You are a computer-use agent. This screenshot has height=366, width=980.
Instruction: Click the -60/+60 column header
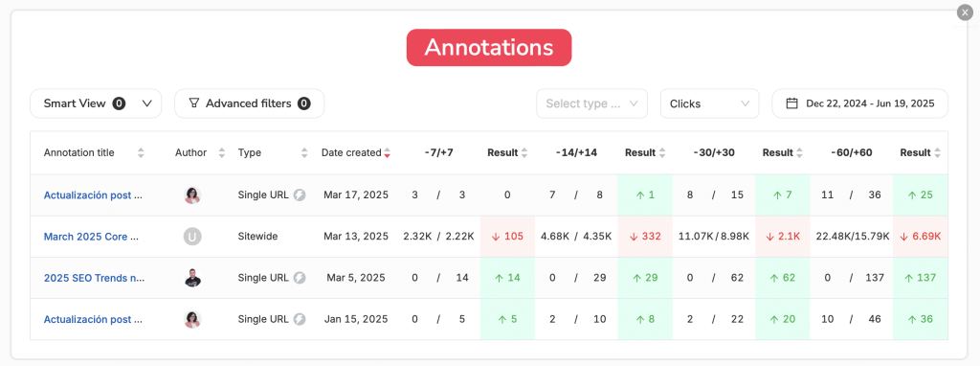[x=851, y=152]
